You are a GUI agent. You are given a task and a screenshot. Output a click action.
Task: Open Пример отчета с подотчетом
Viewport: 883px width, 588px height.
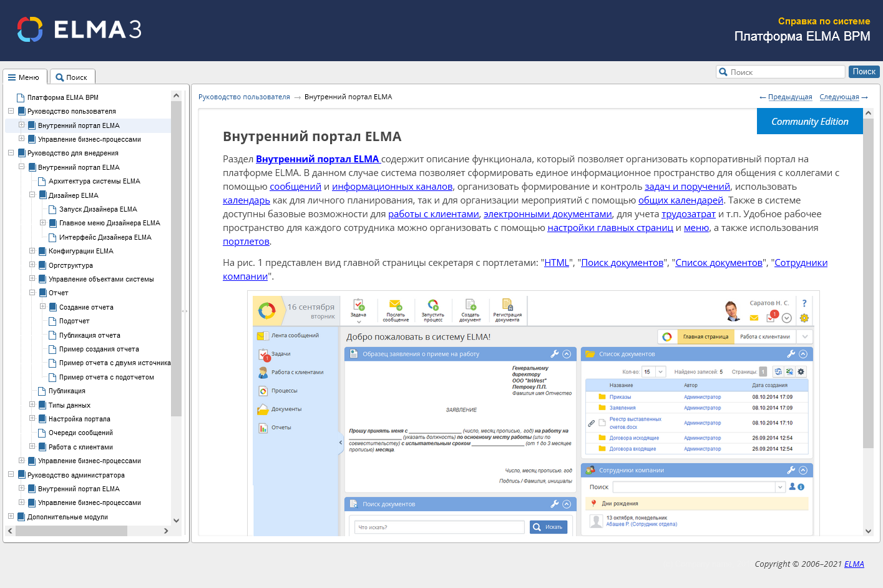(x=106, y=377)
